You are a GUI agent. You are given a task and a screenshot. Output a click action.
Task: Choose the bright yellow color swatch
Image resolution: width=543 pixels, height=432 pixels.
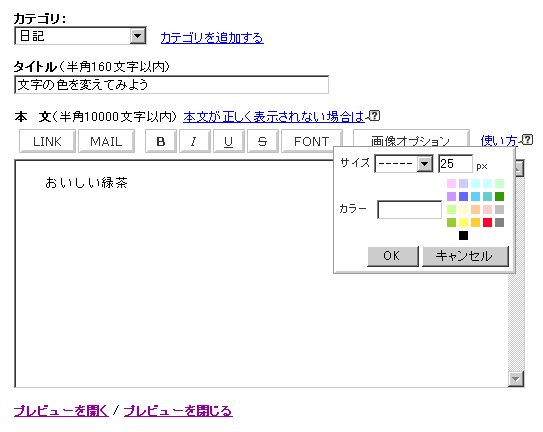(463, 222)
